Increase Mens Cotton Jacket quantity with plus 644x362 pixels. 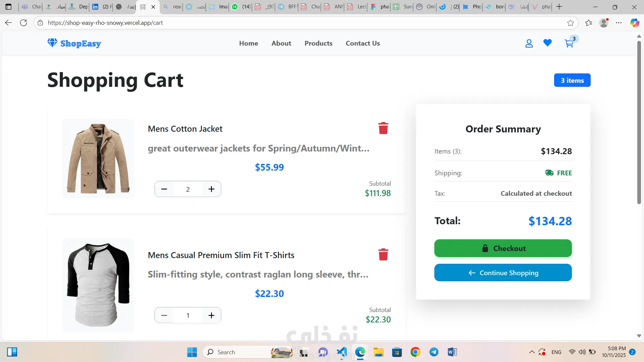pyautogui.click(x=211, y=189)
